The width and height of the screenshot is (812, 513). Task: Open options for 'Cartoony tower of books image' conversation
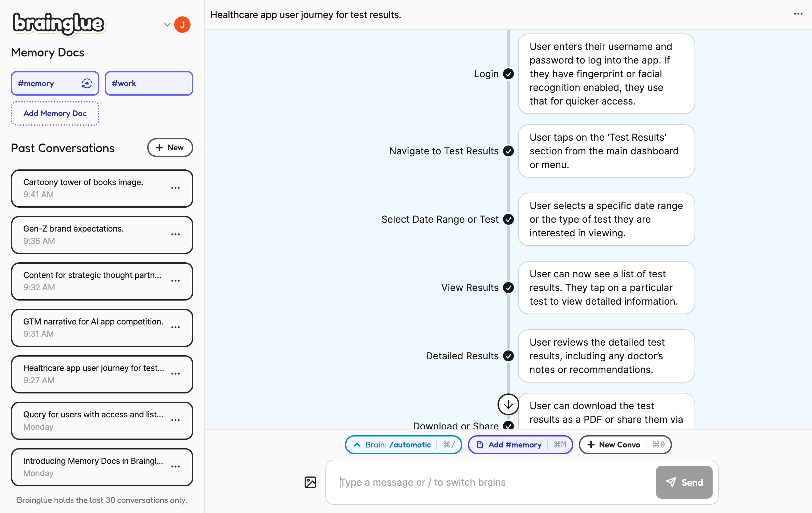176,188
